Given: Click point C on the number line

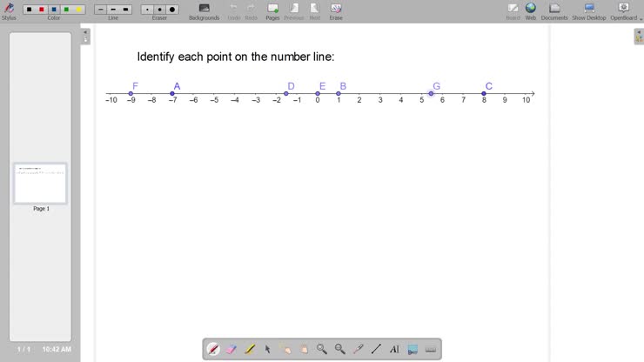Looking at the screenshot, I should 484,94.
